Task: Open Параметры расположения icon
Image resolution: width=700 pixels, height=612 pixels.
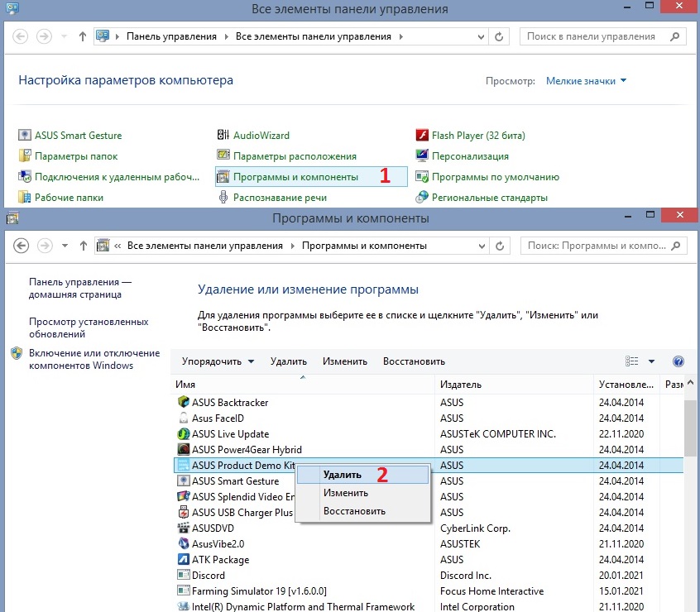Action: pos(223,155)
